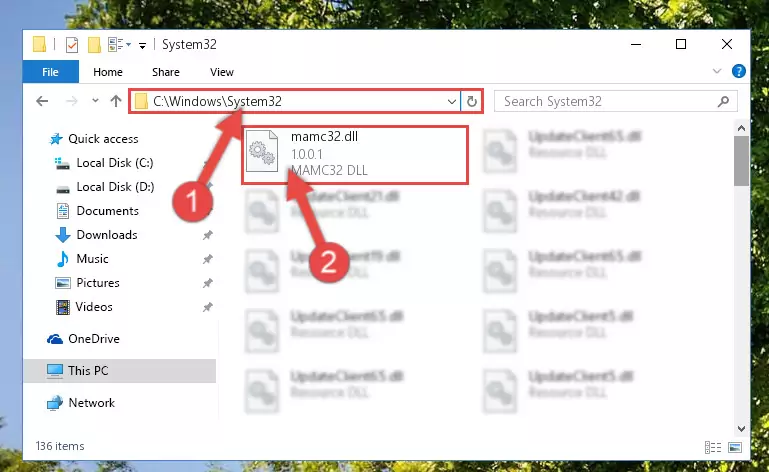Select the mamc32.dll file name

[324, 137]
